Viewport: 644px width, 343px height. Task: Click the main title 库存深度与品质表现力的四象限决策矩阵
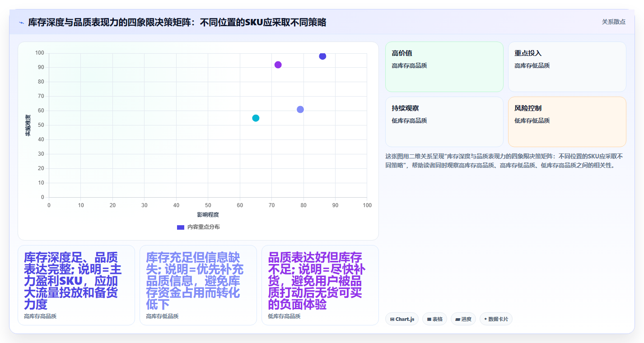[x=177, y=22]
